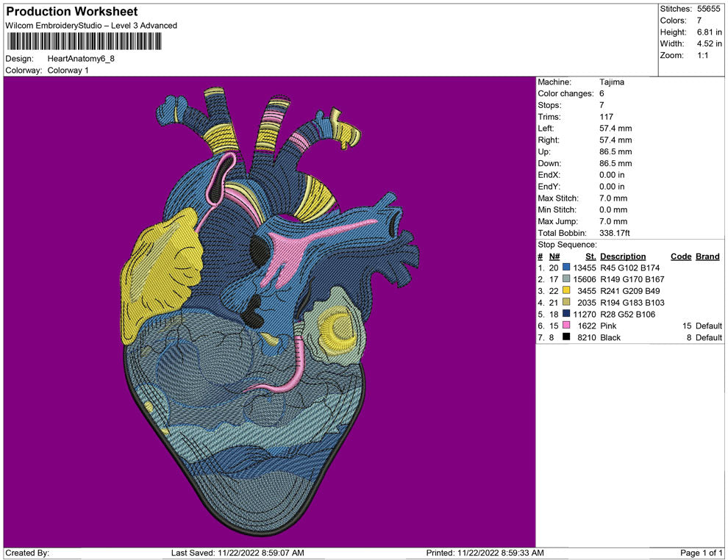Pick the yellow R241 G209 B49 swatch
The image size is (728, 560).
coord(566,291)
